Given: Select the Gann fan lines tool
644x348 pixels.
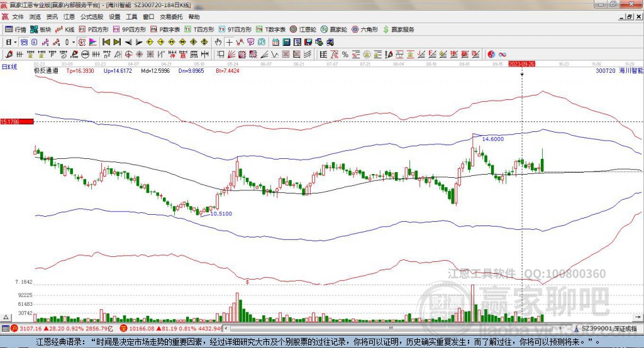Looking at the screenshot, I should pyautogui.click(x=231, y=55).
